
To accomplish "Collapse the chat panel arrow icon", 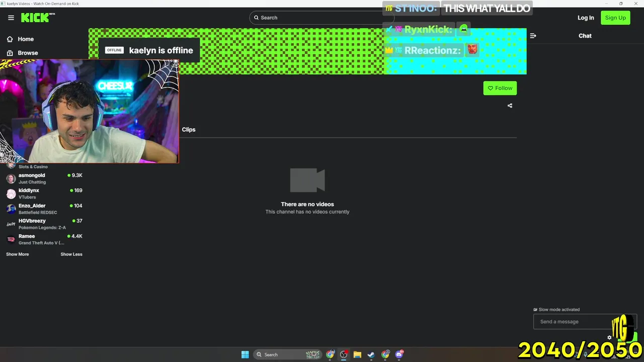I will pos(533,36).
